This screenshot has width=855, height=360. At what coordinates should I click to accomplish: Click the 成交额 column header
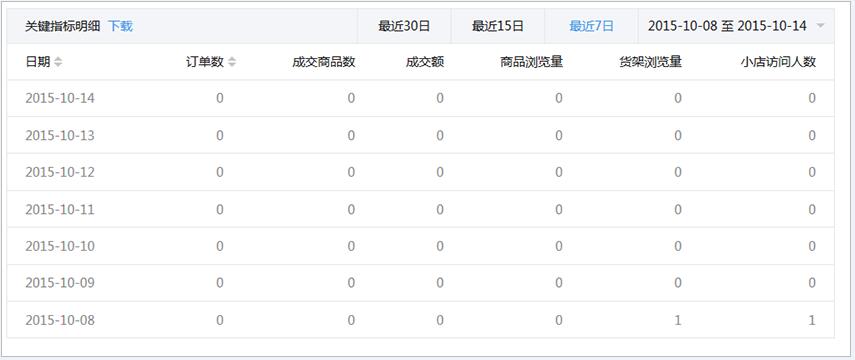point(425,62)
